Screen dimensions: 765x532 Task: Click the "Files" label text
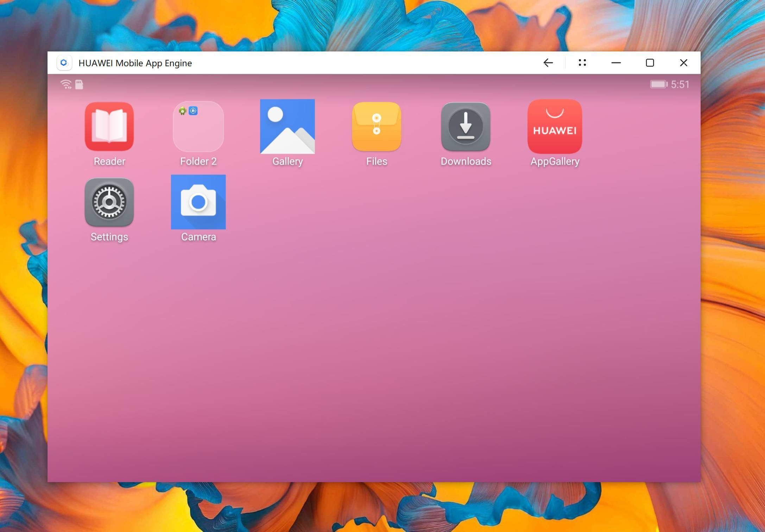click(377, 161)
